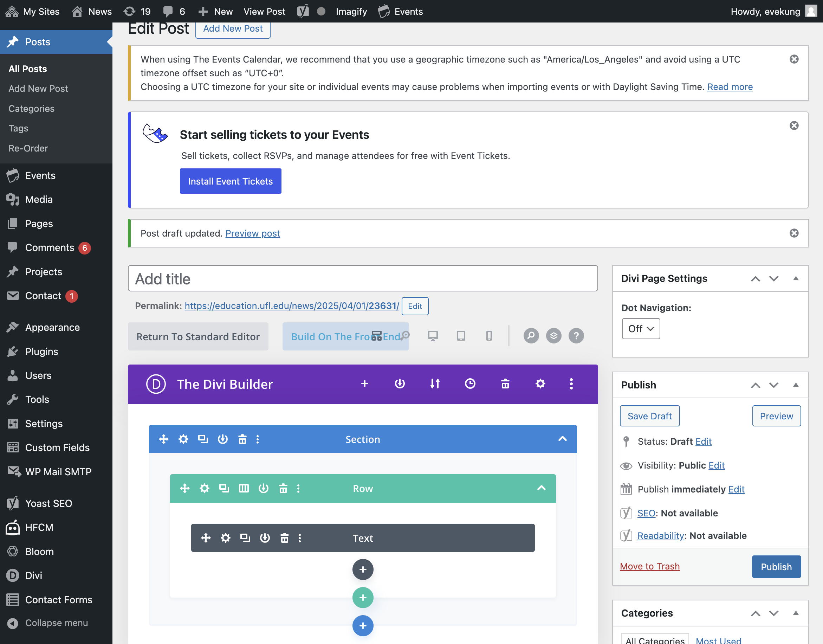The width and height of the screenshot is (823, 644).
Task: Open Text module settings gear icon
Action: [225, 538]
